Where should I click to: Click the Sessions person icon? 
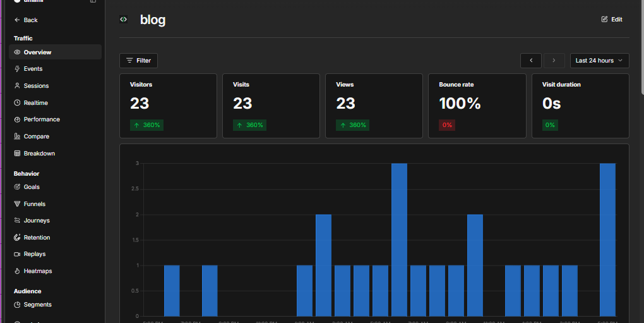(17, 85)
